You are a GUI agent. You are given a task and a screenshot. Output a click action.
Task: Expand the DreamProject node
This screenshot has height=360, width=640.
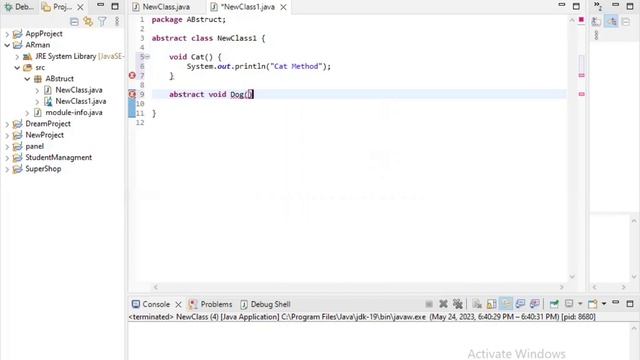point(7,124)
